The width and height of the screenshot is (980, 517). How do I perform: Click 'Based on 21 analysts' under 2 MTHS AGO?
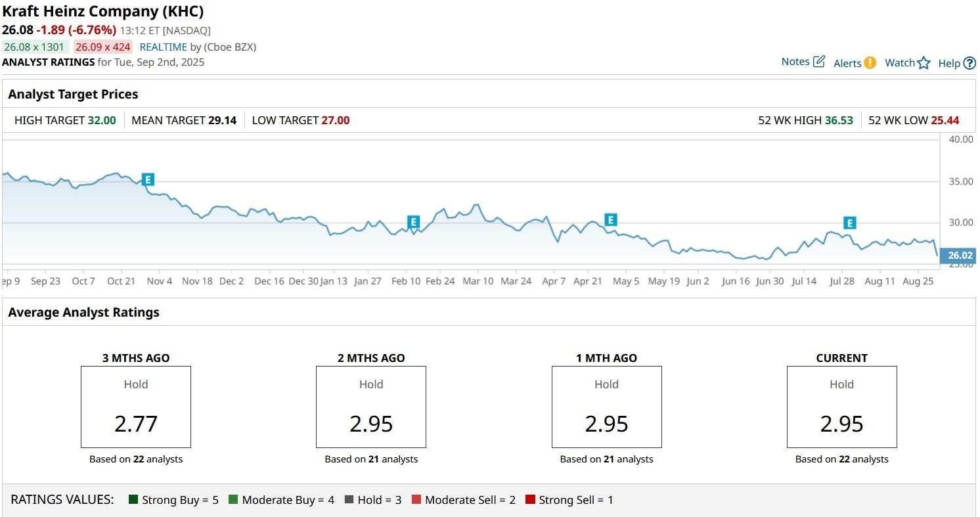click(371, 459)
